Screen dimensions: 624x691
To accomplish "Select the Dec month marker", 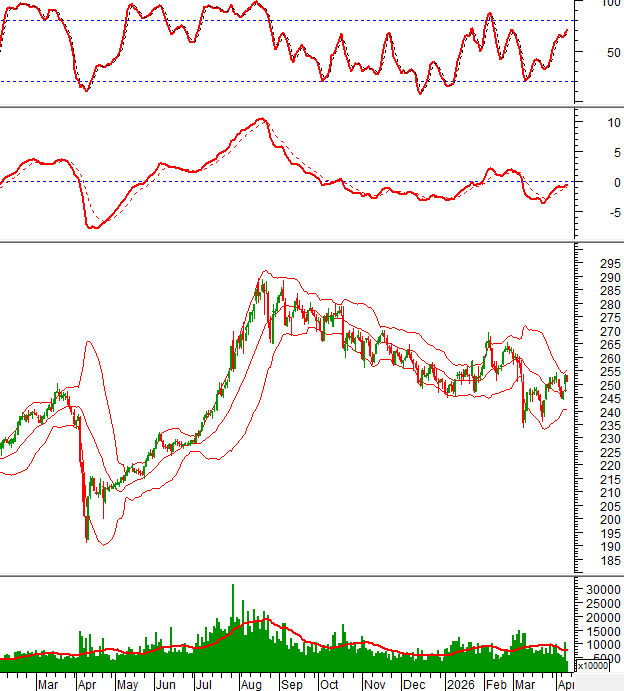I will pyautogui.click(x=413, y=685).
